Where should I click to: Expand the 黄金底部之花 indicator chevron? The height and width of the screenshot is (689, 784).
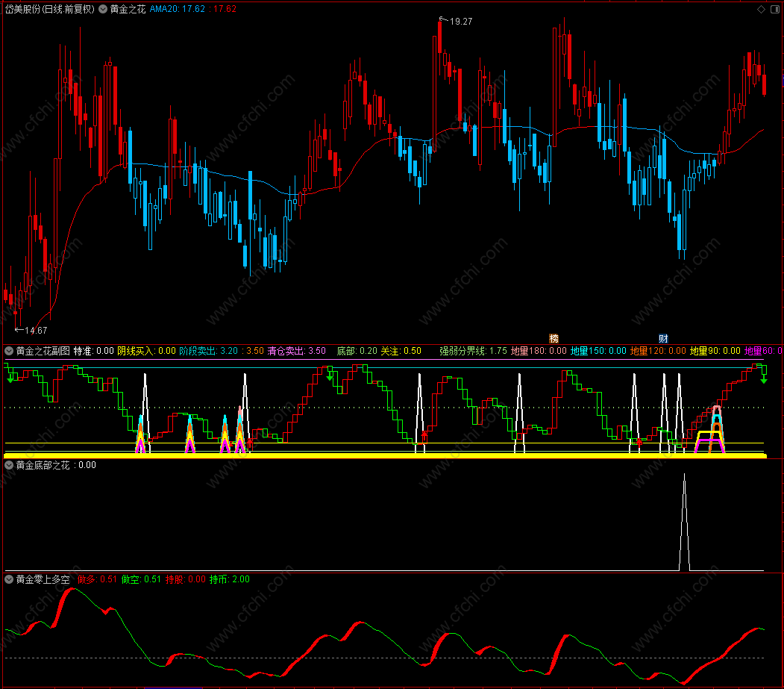[x=9, y=465]
